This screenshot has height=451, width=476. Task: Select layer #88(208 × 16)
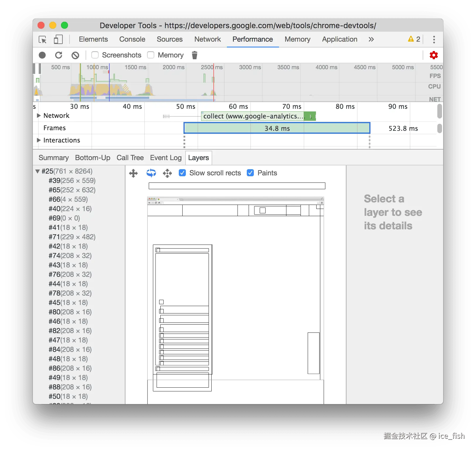click(70, 387)
